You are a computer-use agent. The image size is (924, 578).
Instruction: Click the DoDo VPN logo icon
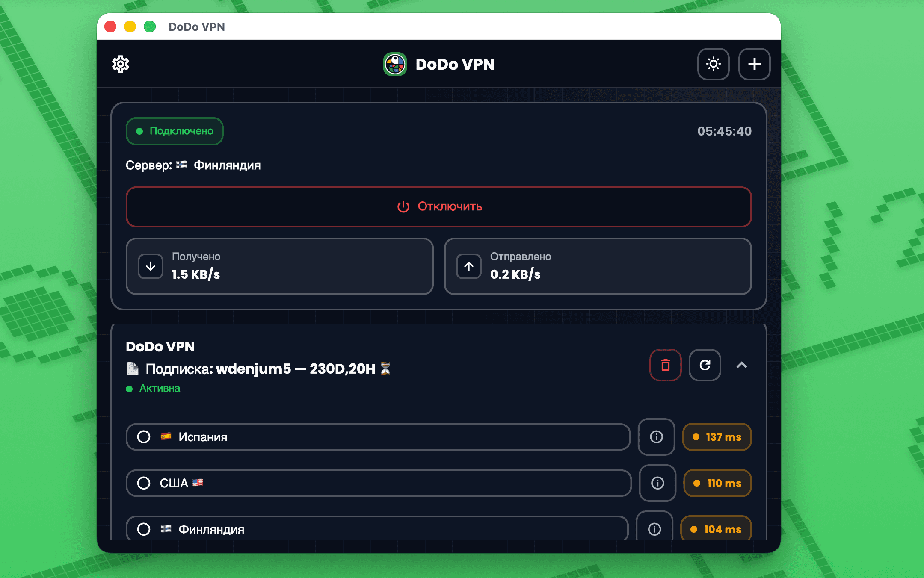(395, 64)
